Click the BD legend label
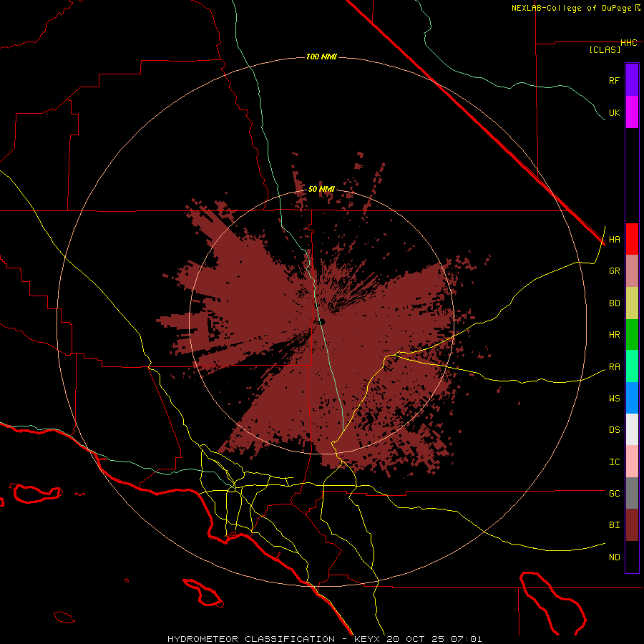The width and height of the screenshot is (644, 644). [x=614, y=303]
